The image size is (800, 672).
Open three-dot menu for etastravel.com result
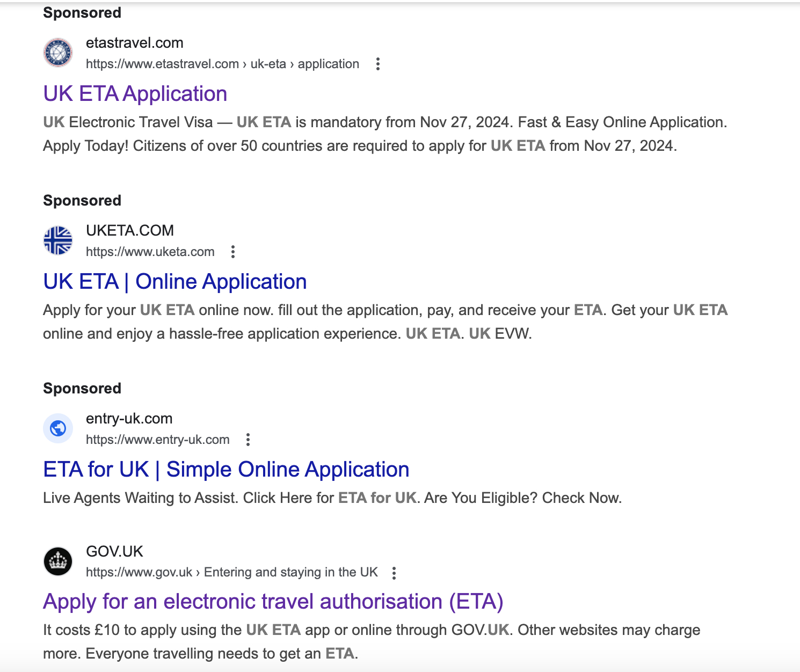[x=378, y=64]
